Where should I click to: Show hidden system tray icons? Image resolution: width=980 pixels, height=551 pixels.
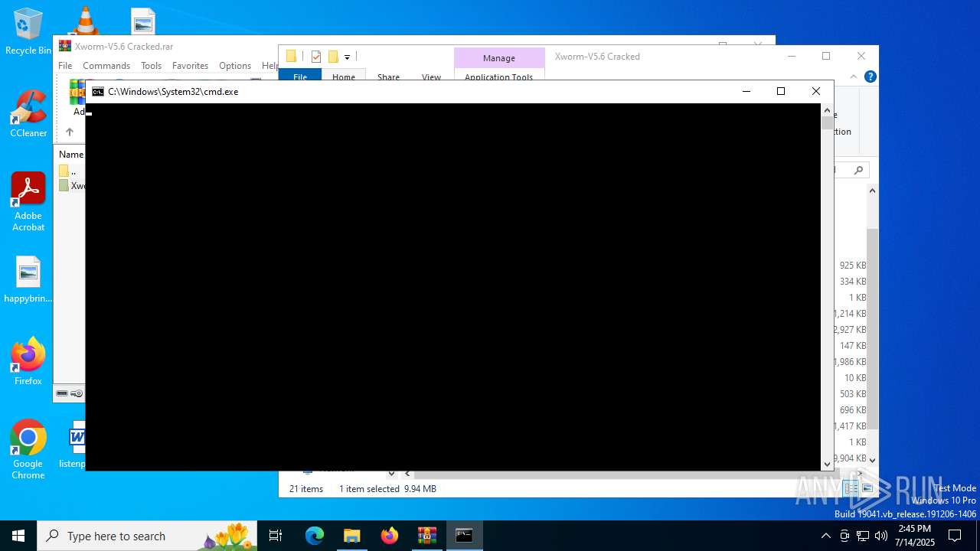[x=825, y=536]
